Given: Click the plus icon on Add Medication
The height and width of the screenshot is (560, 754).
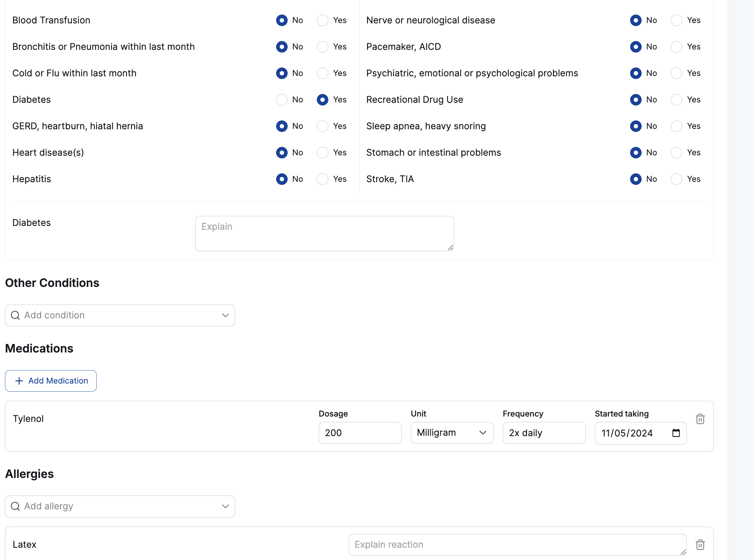Looking at the screenshot, I should pos(19,381).
